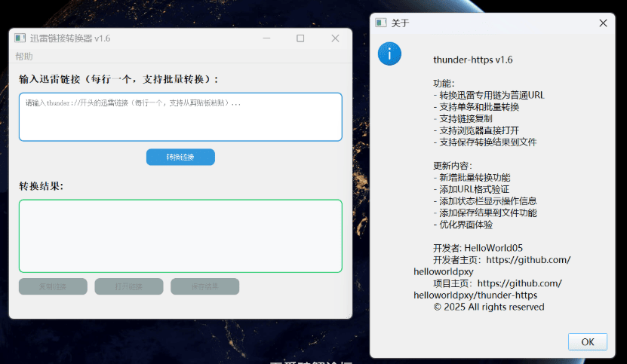Click the 支持浏览器直接打开 line
This screenshot has width=627, height=364.
pyautogui.click(x=476, y=130)
